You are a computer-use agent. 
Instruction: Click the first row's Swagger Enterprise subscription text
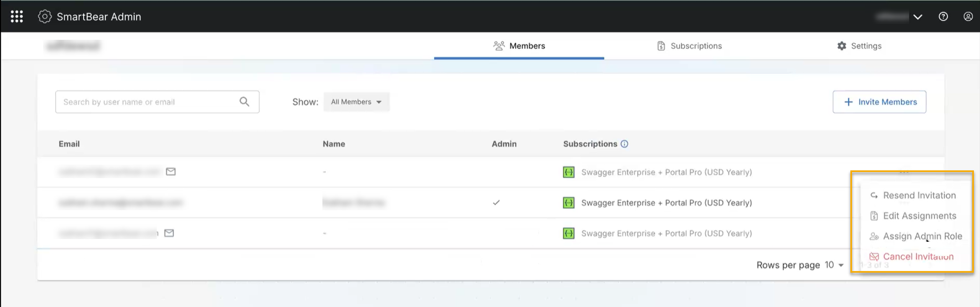click(x=666, y=172)
